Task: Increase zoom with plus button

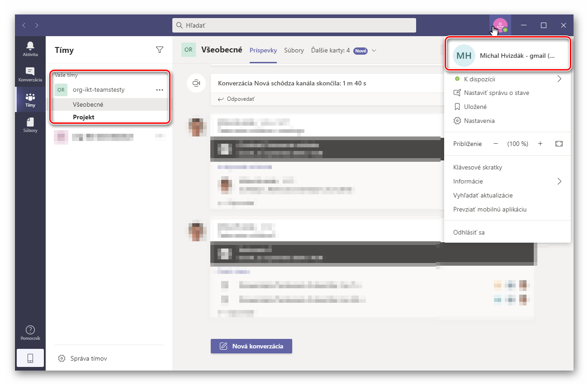Action: point(540,144)
